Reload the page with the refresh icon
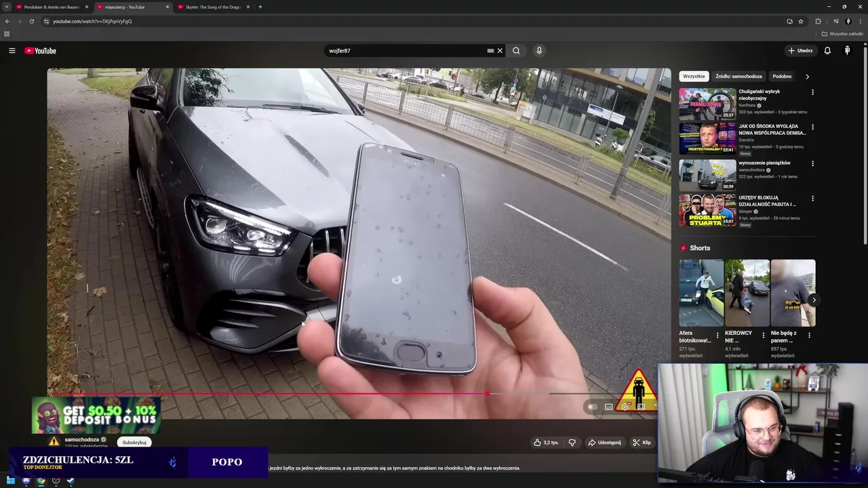 (x=31, y=21)
